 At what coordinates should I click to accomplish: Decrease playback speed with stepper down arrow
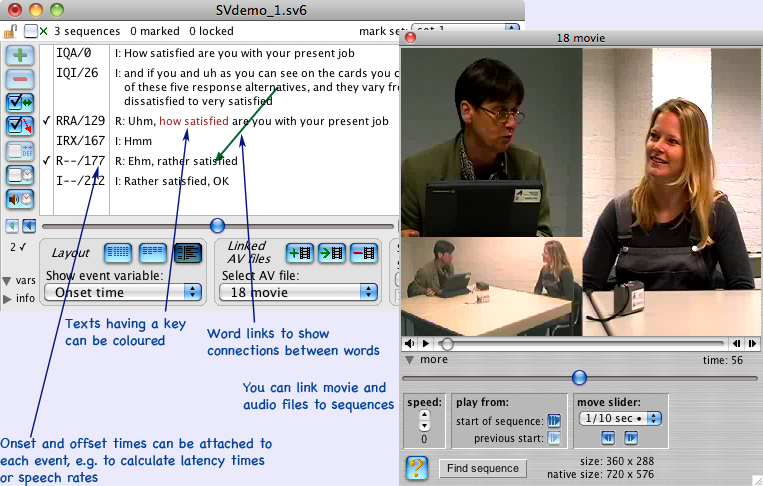tap(424, 426)
